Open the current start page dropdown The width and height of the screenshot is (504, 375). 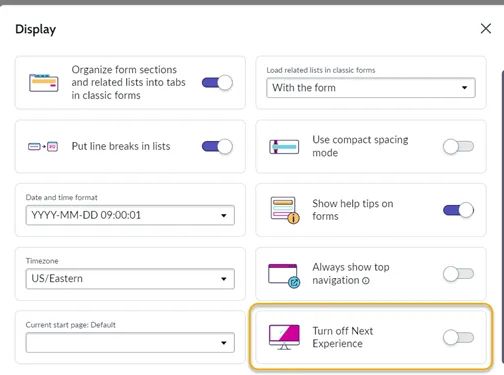click(130, 343)
